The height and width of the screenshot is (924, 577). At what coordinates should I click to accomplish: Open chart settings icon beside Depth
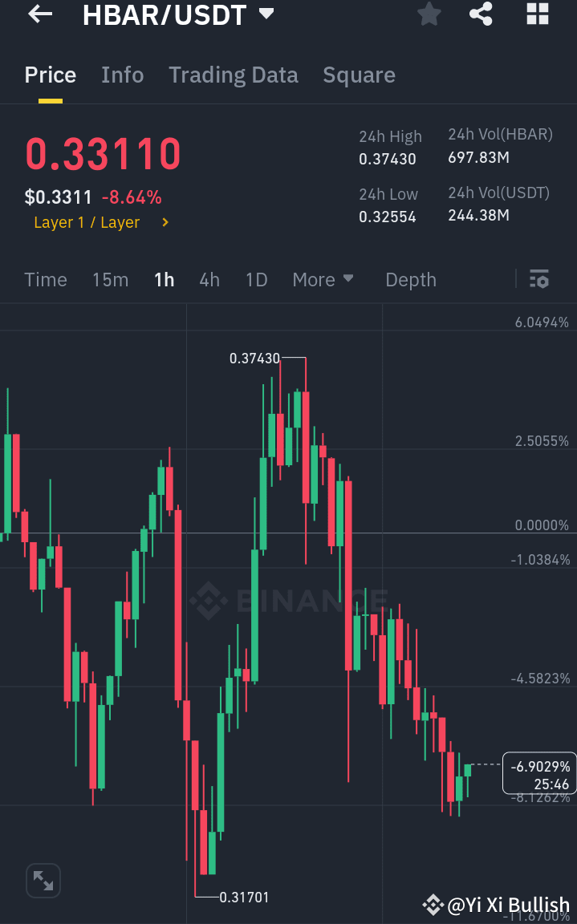539,279
